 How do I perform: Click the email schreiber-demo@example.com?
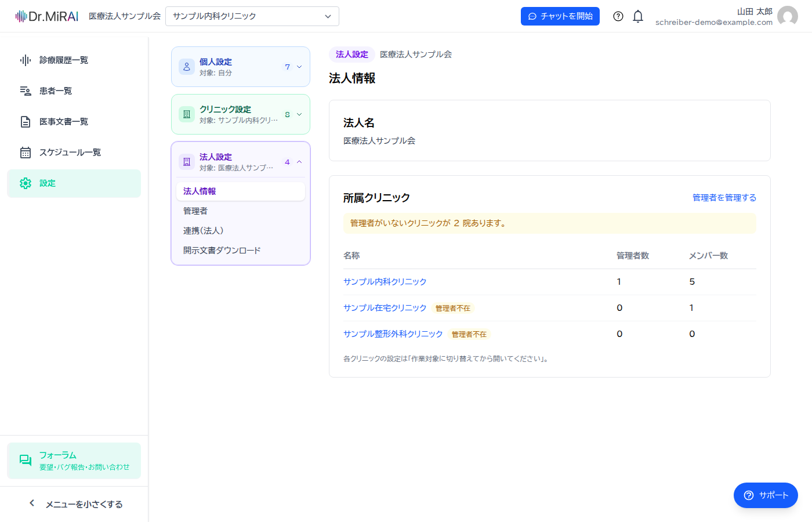[714, 23]
